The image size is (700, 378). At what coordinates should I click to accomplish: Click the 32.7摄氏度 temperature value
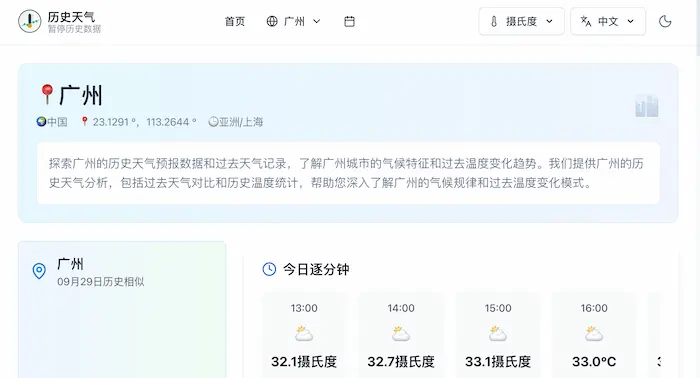point(401,361)
